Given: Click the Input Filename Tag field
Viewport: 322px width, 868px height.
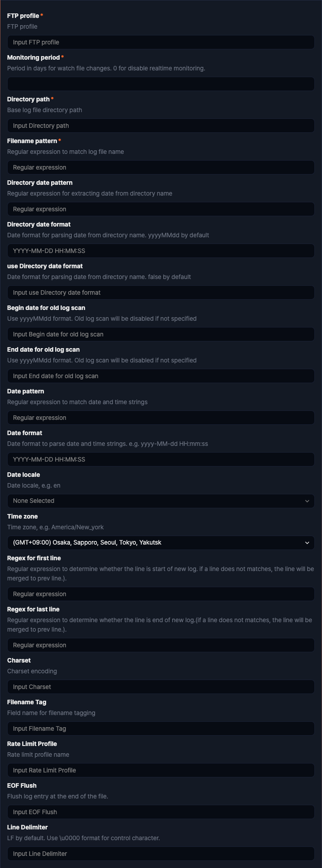Looking at the screenshot, I should pos(161,728).
